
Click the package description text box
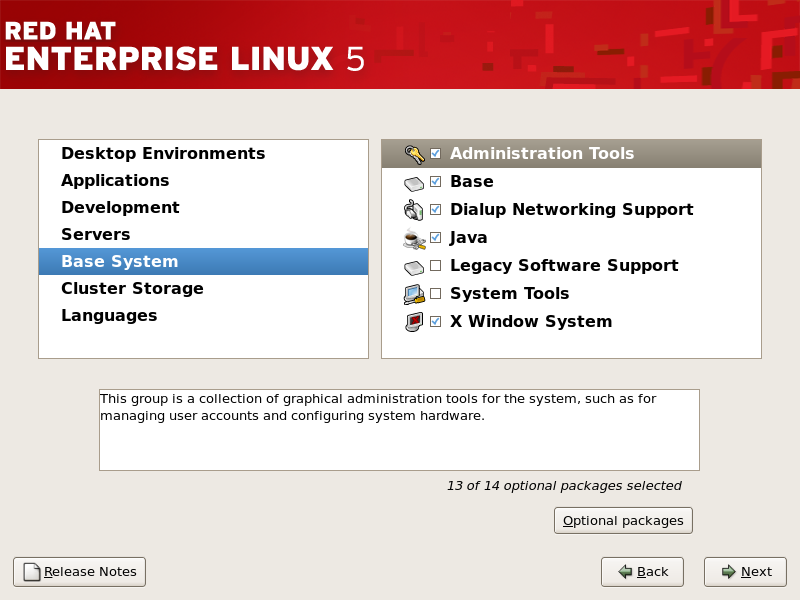coord(398,426)
